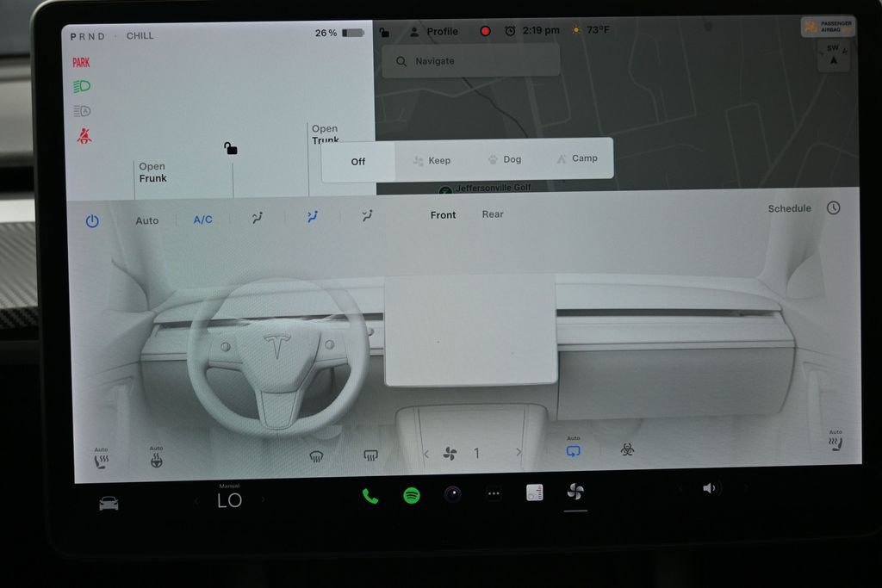This screenshot has height=588, width=882.
Task: Open Spotify from bottom bar
Action: [412, 495]
